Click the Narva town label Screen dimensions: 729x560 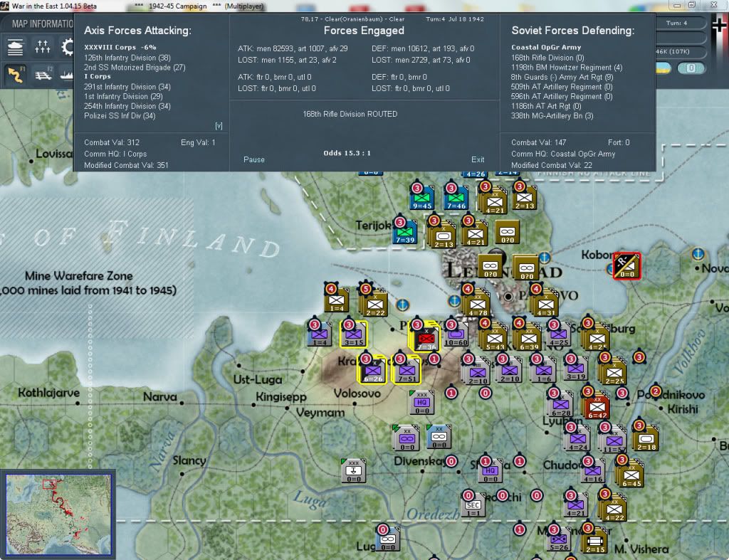159,397
